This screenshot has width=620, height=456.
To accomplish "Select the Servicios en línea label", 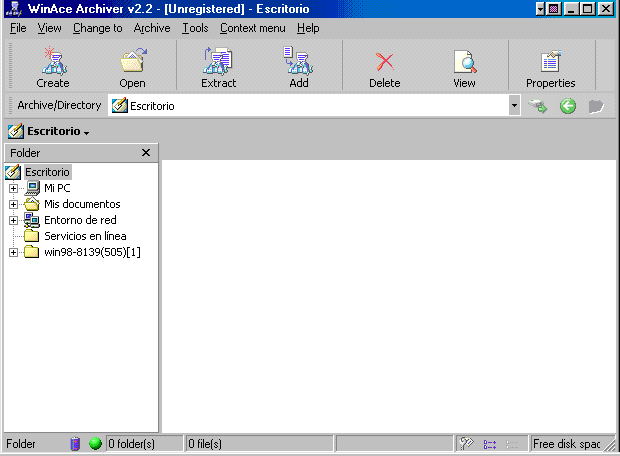I will point(85,236).
